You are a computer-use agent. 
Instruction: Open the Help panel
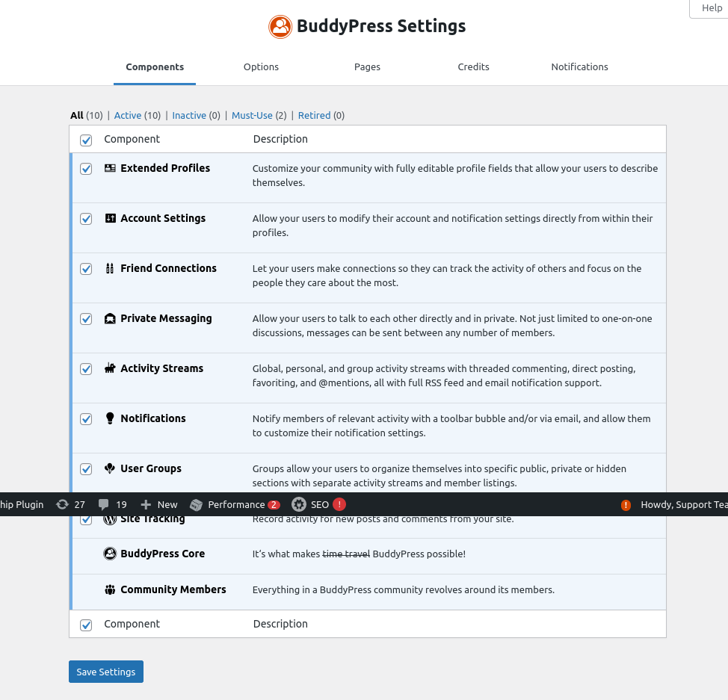pyautogui.click(x=711, y=8)
